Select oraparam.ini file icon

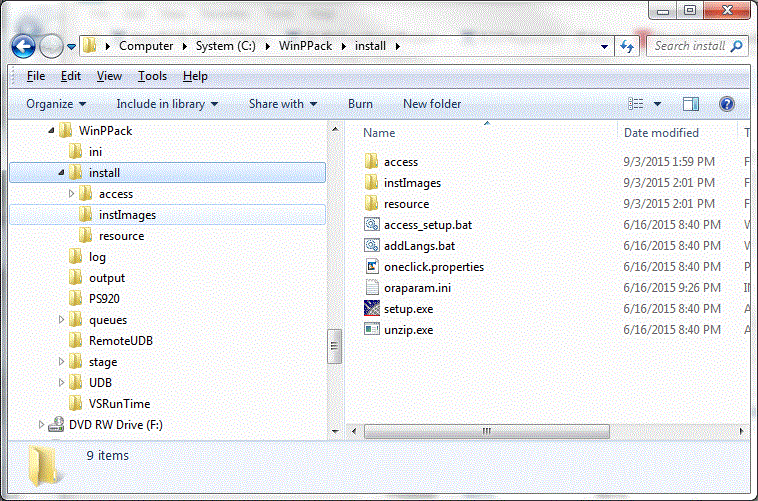click(x=372, y=287)
